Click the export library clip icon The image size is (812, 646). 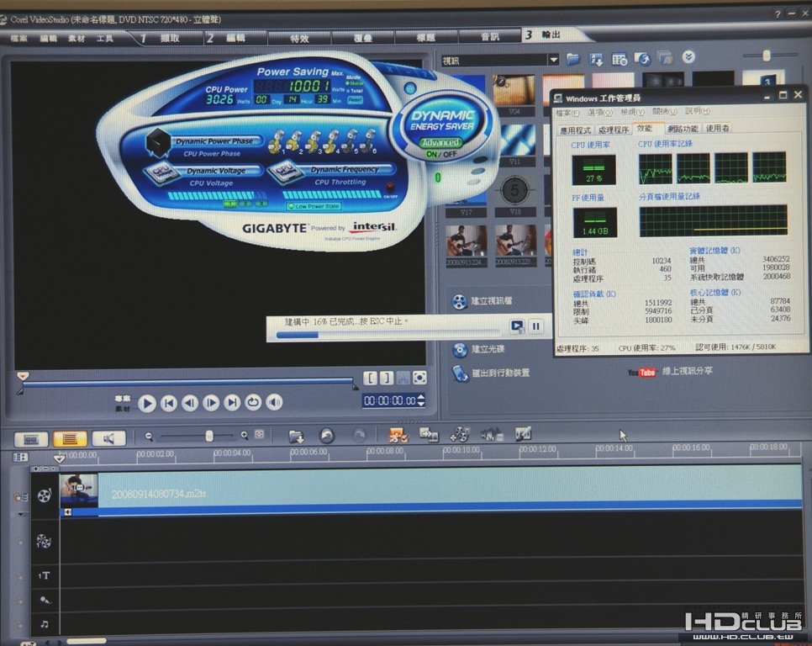tap(643, 59)
